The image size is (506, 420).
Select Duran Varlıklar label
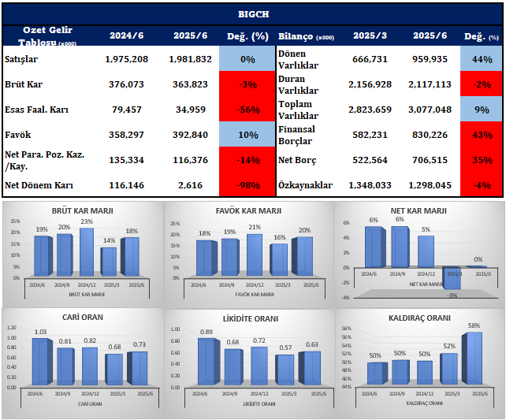[298, 84]
